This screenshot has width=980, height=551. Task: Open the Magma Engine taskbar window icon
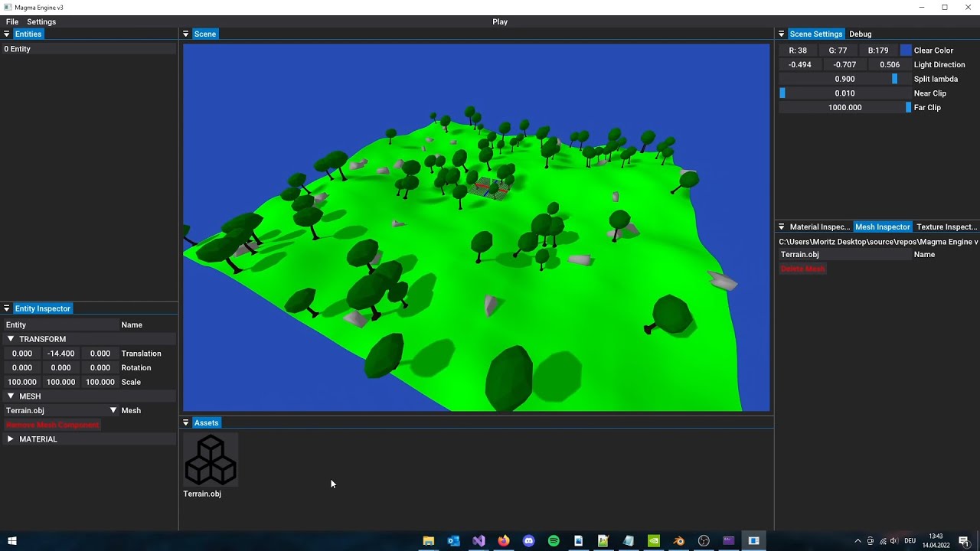click(753, 541)
